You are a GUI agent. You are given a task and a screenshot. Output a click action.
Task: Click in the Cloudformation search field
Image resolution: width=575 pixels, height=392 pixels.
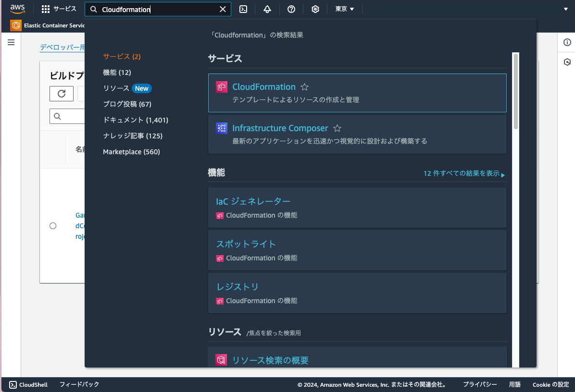point(158,10)
